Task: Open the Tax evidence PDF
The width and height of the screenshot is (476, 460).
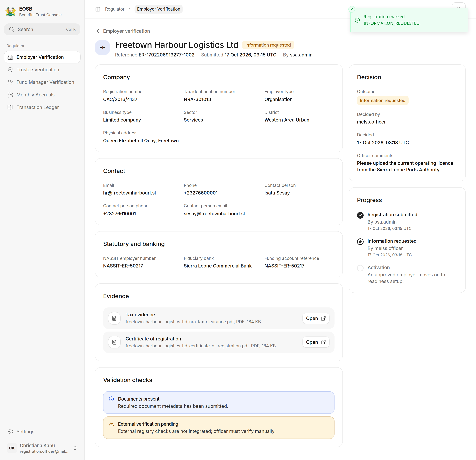Action: coord(316,318)
